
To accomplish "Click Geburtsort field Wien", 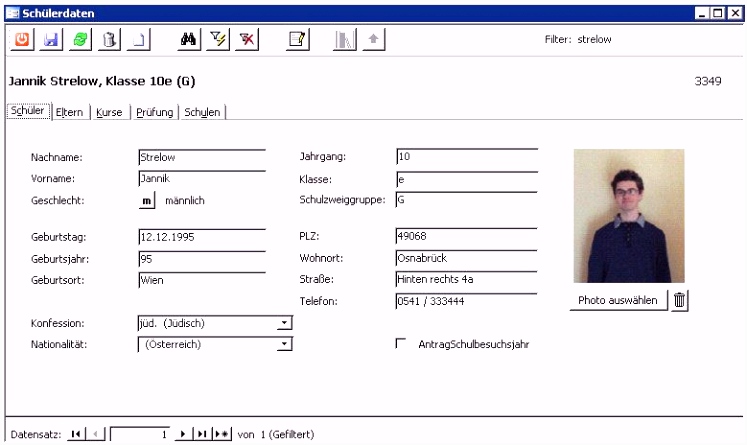I will [x=202, y=280].
